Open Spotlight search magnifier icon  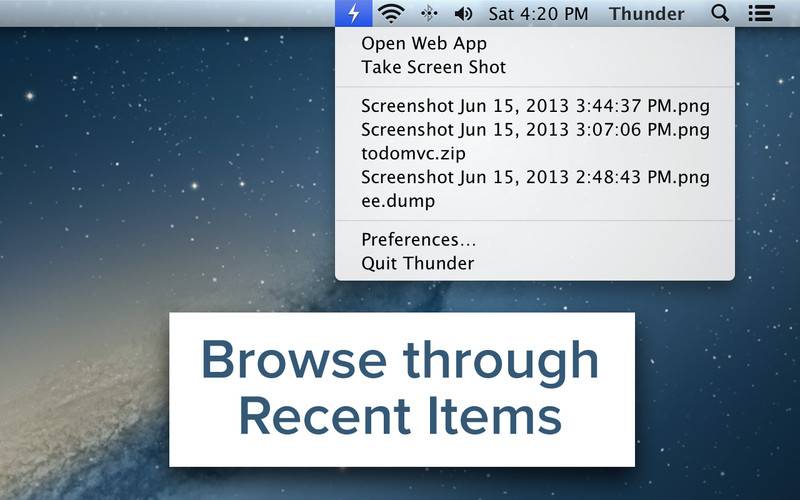tap(720, 13)
